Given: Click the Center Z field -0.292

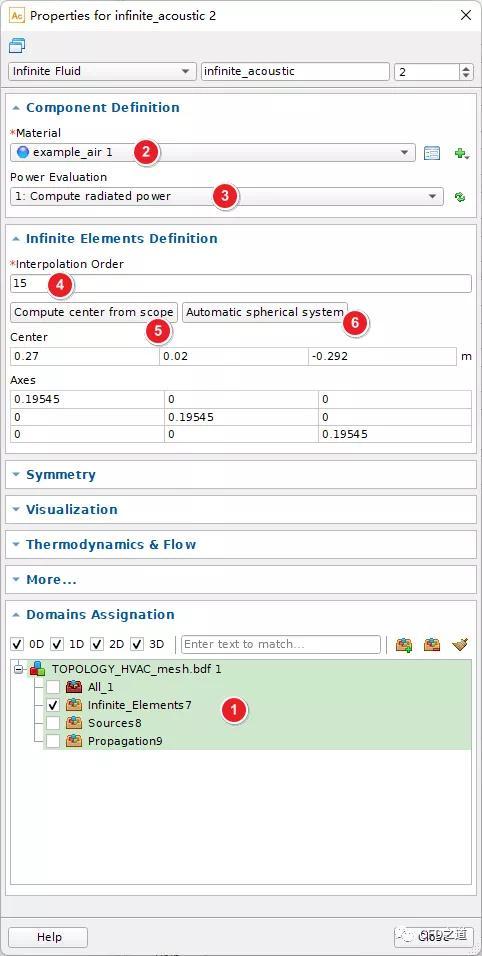Looking at the screenshot, I should click(x=382, y=356).
